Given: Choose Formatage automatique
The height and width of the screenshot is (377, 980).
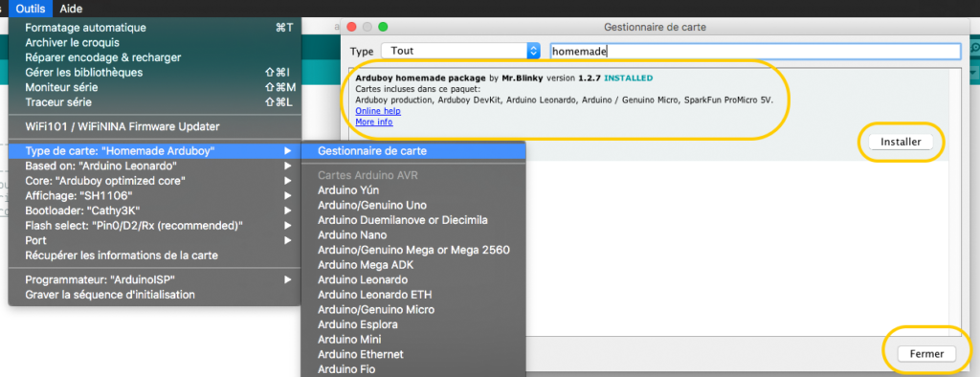Looking at the screenshot, I should tap(154, 28).
